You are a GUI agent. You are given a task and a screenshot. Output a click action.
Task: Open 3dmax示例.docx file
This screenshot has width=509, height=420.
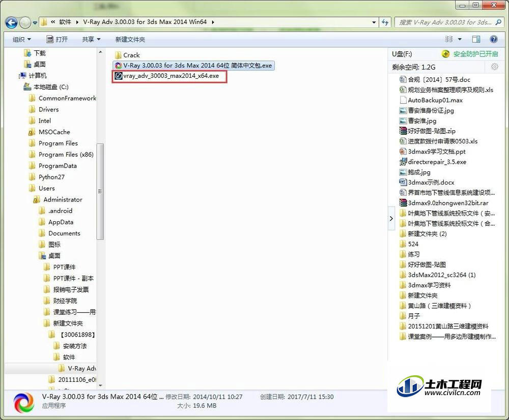click(x=427, y=182)
